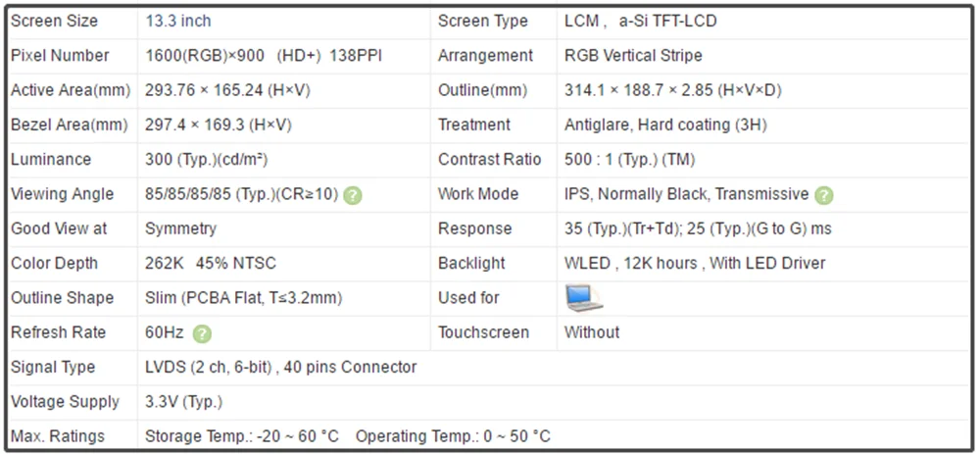Click the laptop icon in Used for row

(x=583, y=298)
